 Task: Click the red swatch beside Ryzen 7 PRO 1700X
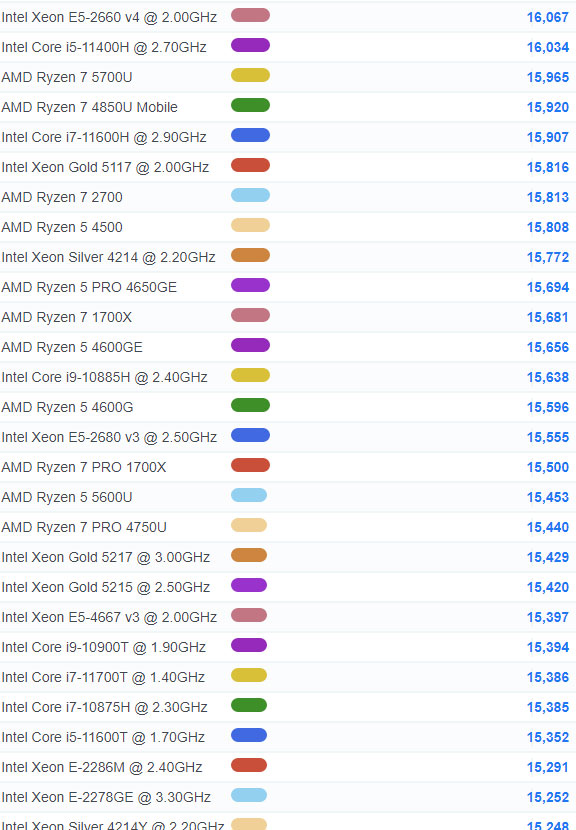(250, 465)
